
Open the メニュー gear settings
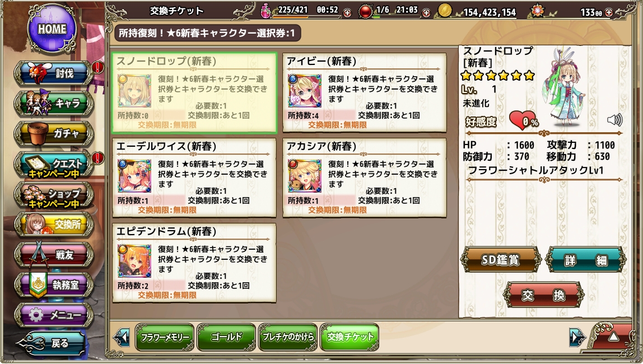tap(54, 315)
